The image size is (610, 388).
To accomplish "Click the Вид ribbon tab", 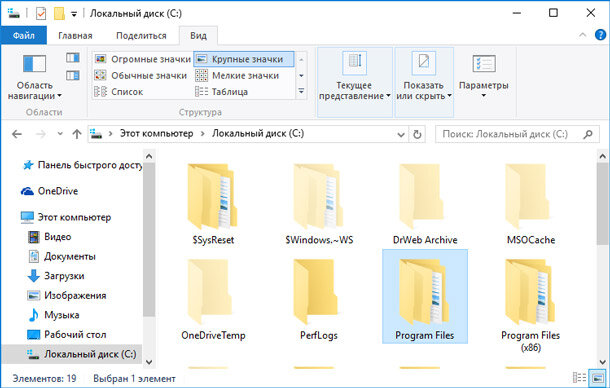I will tap(198, 35).
